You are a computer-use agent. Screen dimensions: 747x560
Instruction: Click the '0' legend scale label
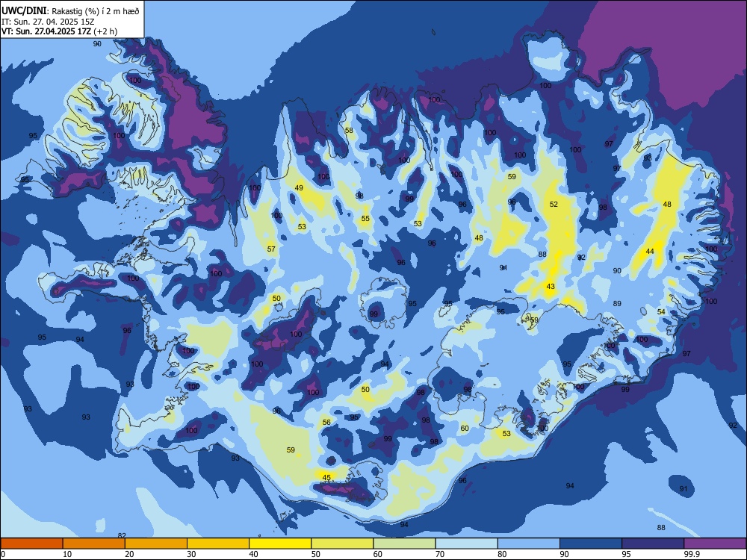3,554
